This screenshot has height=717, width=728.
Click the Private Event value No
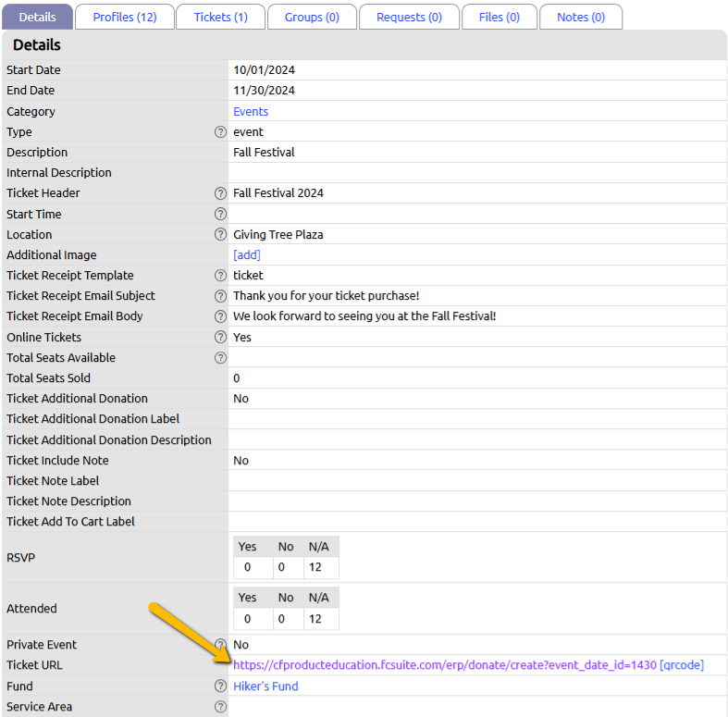(241, 645)
